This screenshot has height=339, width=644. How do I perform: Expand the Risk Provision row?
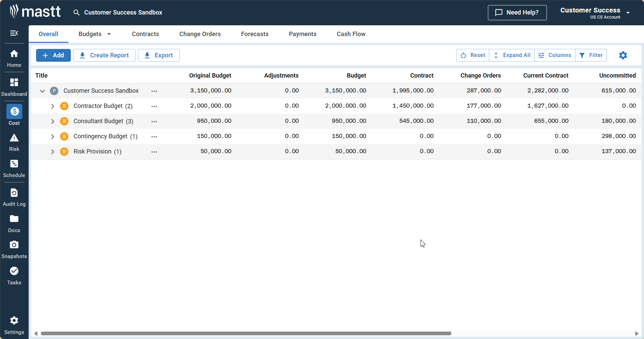[53, 151]
